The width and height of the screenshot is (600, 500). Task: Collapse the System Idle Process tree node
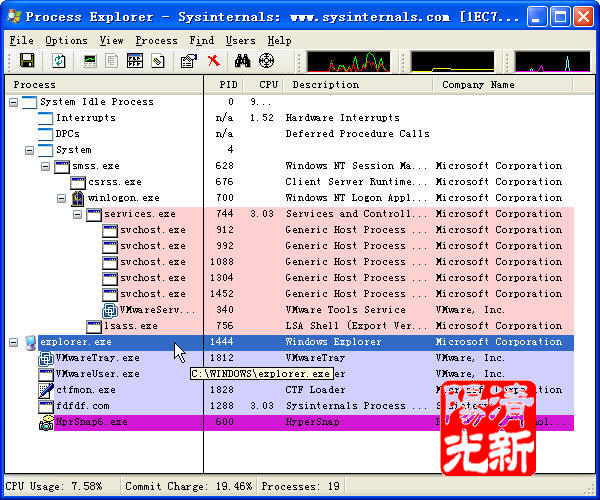(x=13, y=102)
